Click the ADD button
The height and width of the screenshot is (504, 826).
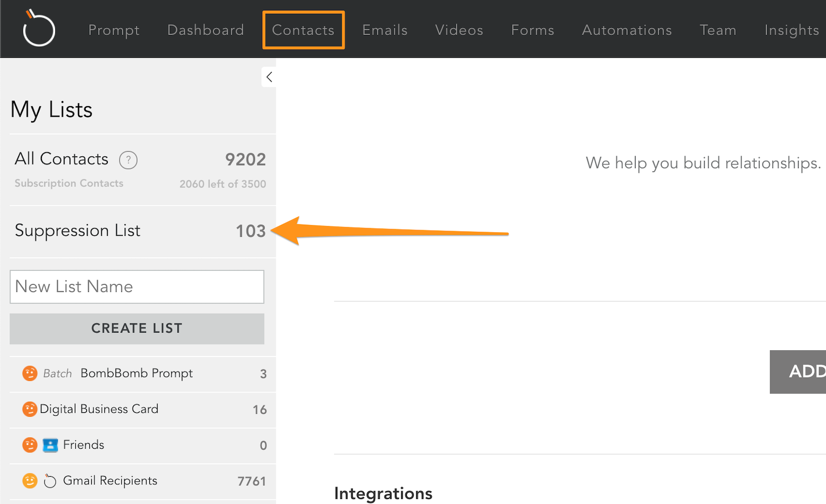click(x=798, y=371)
